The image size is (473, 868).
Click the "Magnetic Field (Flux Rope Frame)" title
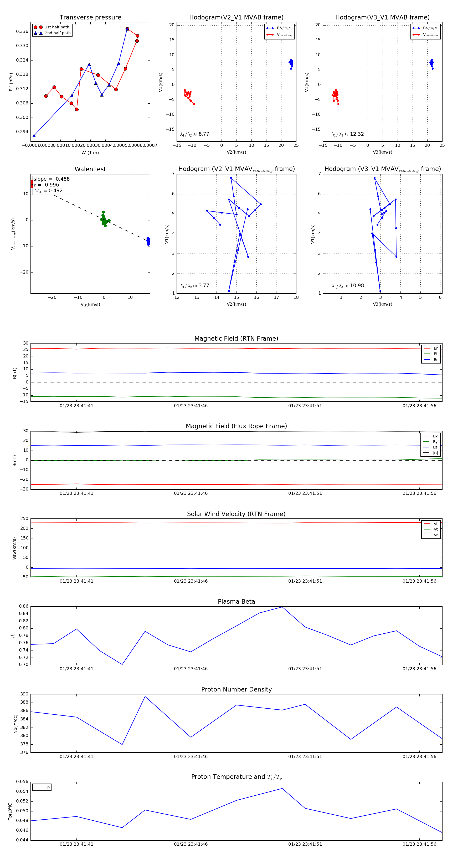coord(236,426)
